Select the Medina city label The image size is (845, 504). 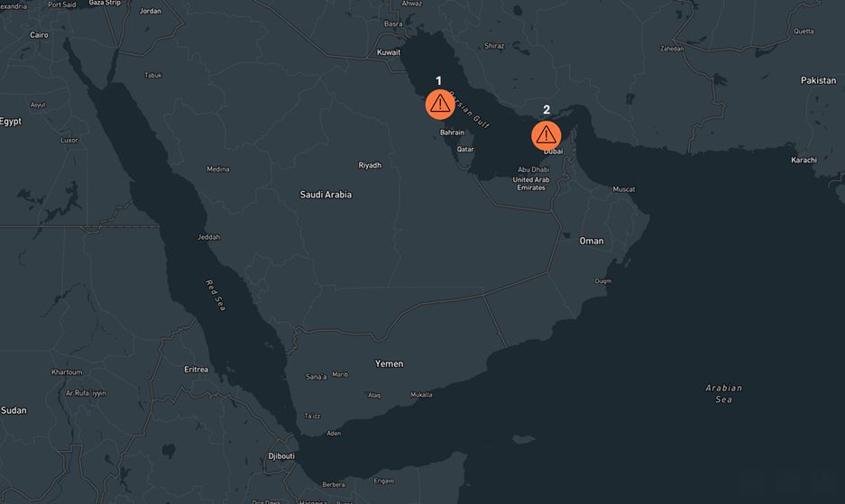217,170
